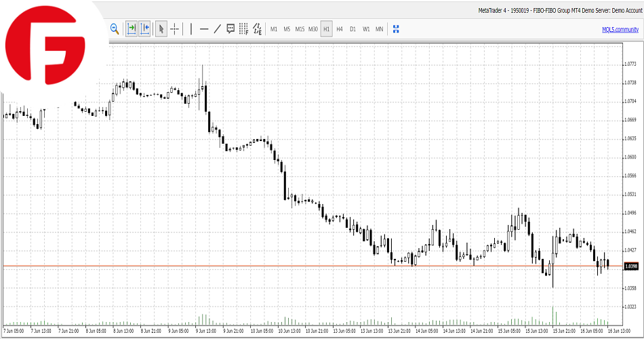The image size is (644, 339).
Task: Draw a vertical line tool
Action: coord(191,28)
